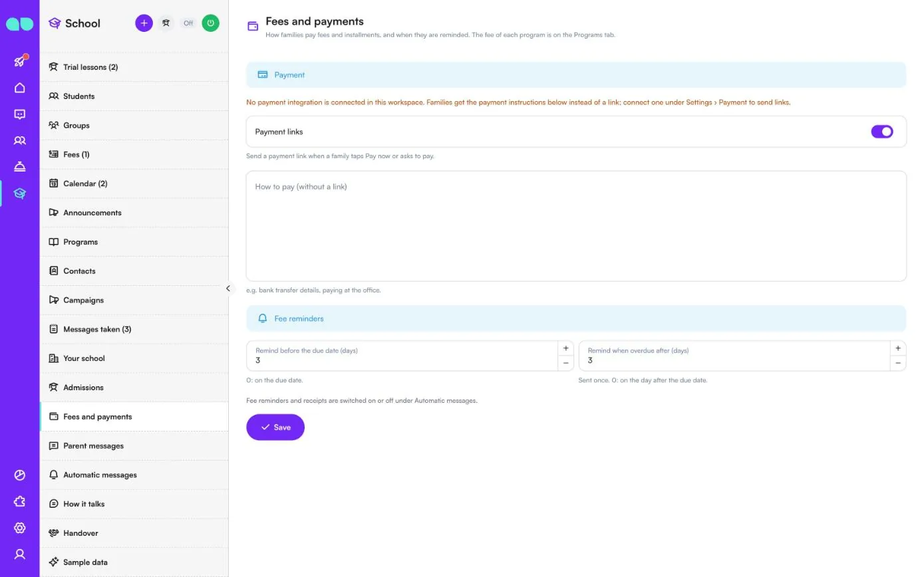Open Admissions in the sidebar
Image resolution: width=924 pixels, height=577 pixels.
point(134,388)
